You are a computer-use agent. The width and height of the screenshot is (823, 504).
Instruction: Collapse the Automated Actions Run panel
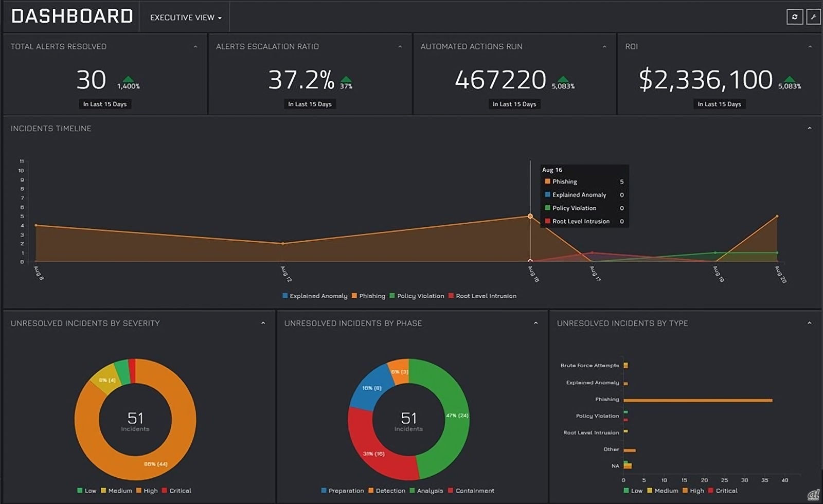[604, 47]
